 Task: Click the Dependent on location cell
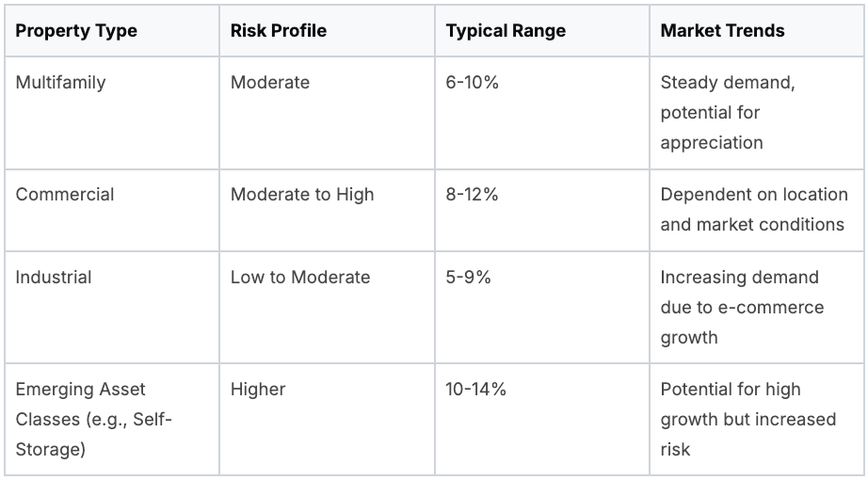pyautogui.click(x=753, y=209)
